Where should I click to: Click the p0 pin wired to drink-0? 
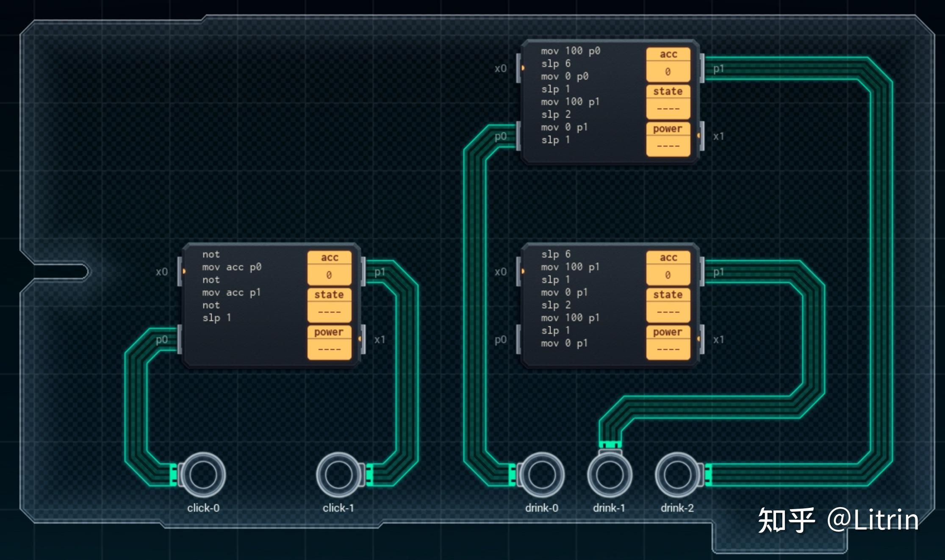pyautogui.click(x=519, y=136)
